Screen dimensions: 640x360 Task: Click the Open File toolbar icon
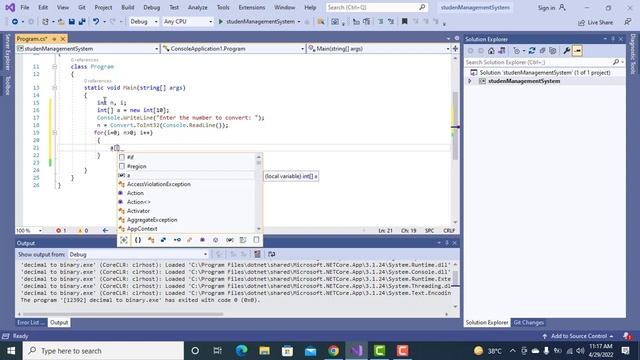coord(61,22)
